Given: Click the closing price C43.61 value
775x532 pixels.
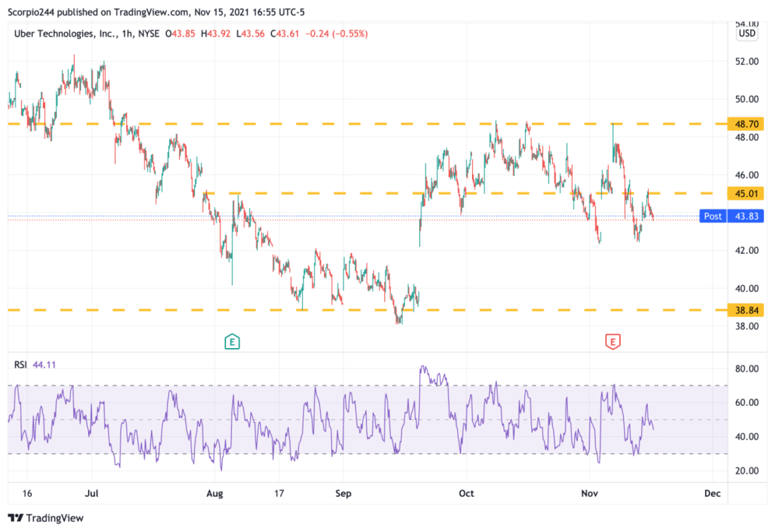Looking at the screenshot, I should 285,34.
